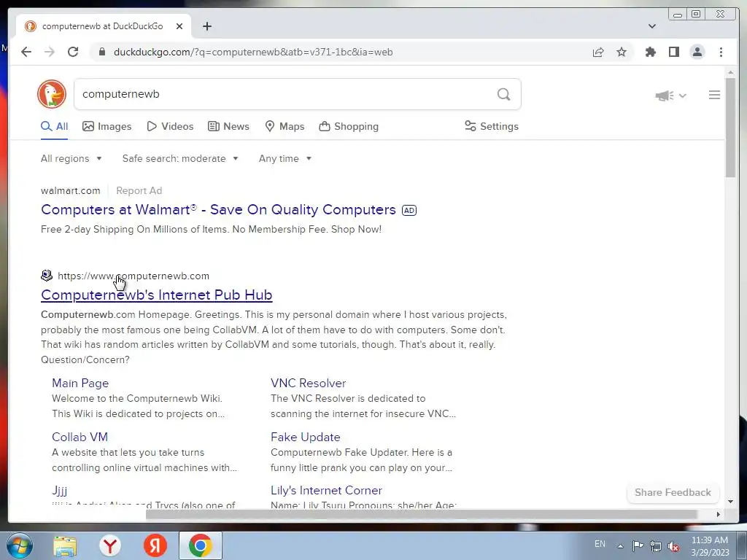Expand the Safe search: moderate dropdown
Viewport: 747px width, 560px height.
click(x=180, y=158)
